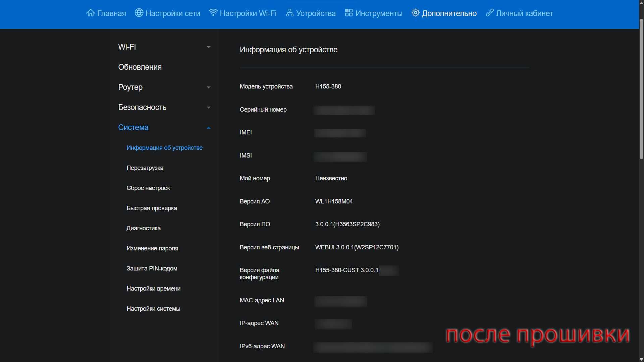Open the Безопасность sidebar menu

(142, 107)
